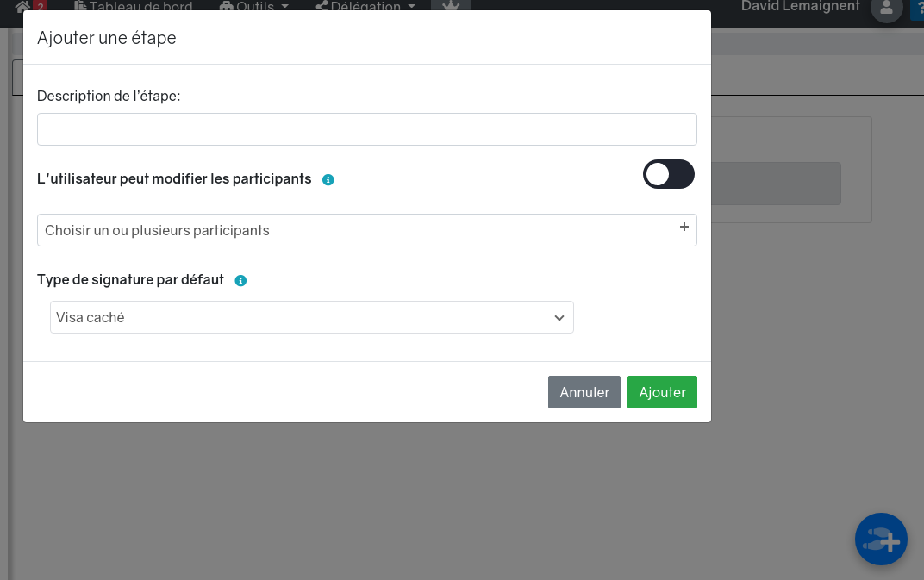The height and width of the screenshot is (580, 924).
Task: Click the plus icon in participants field
Action: pos(684,227)
